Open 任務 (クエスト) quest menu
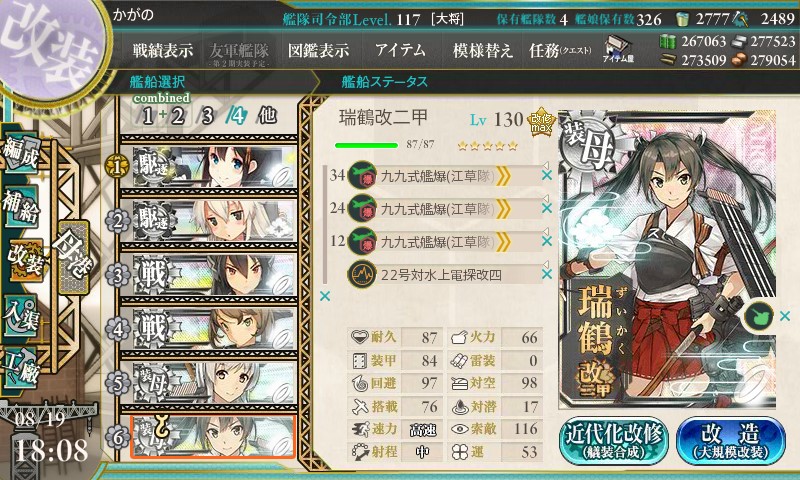The image size is (800, 480). 560,50
